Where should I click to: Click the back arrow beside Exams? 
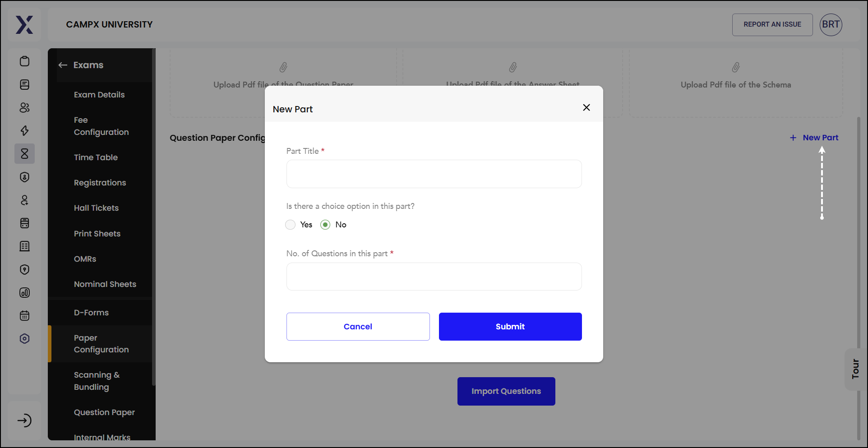pos(63,65)
